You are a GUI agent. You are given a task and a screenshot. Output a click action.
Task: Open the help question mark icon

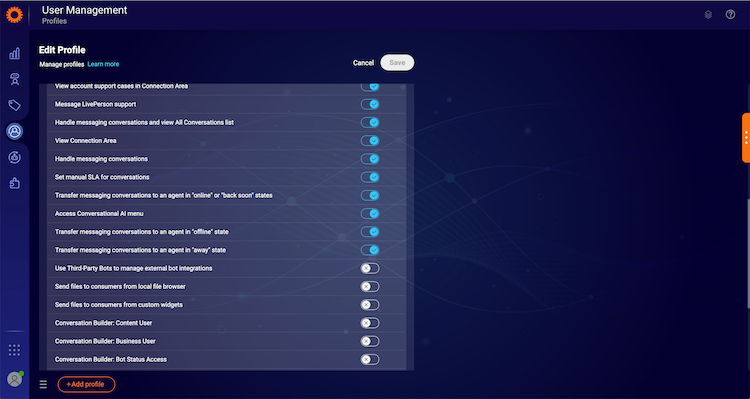pos(730,14)
